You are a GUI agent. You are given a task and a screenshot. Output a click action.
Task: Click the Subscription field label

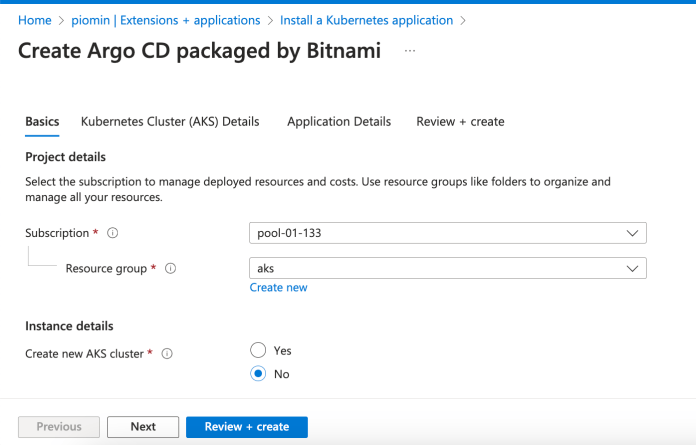[57, 233]
